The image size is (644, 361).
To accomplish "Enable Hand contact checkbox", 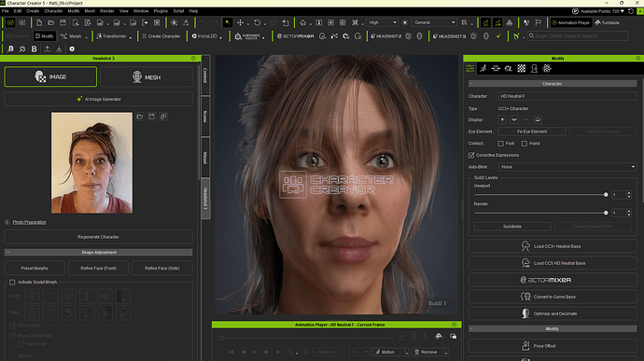I will 525,144.
